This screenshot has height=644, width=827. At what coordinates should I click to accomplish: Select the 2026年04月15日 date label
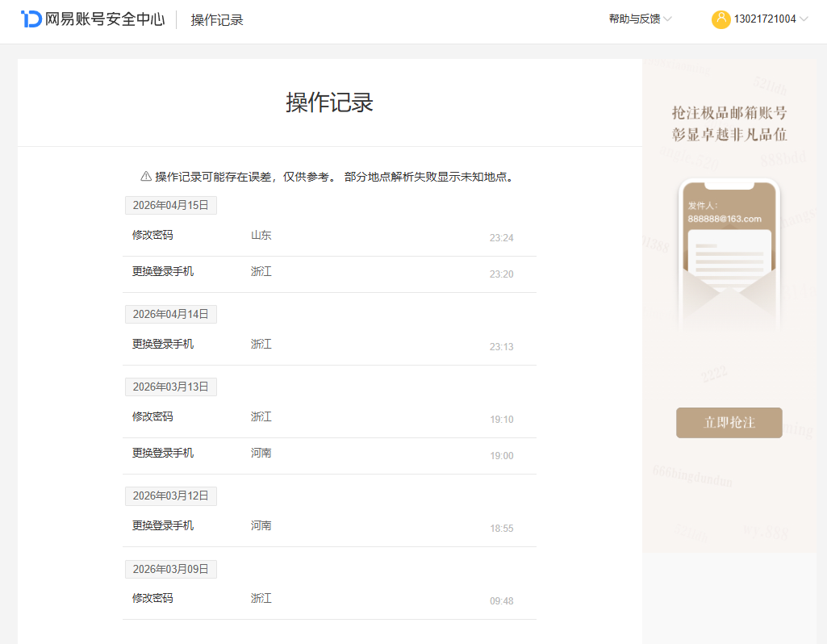click(171, 205)
